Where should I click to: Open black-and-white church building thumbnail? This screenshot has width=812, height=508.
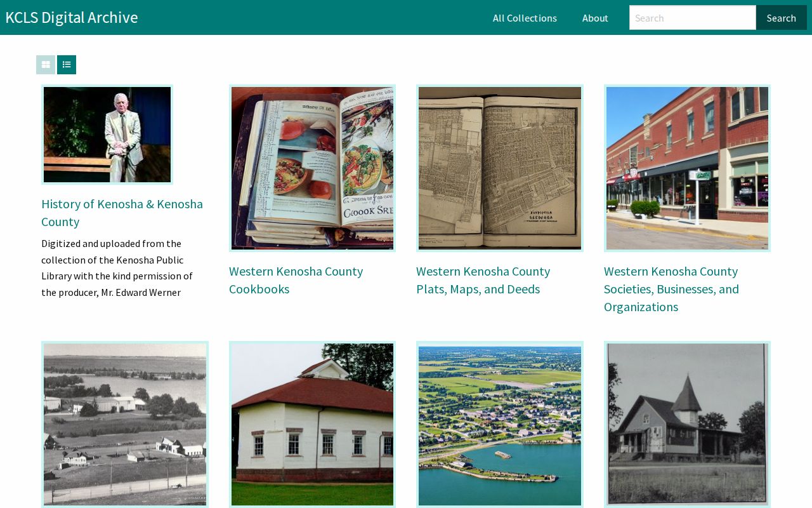pos(687,424)
